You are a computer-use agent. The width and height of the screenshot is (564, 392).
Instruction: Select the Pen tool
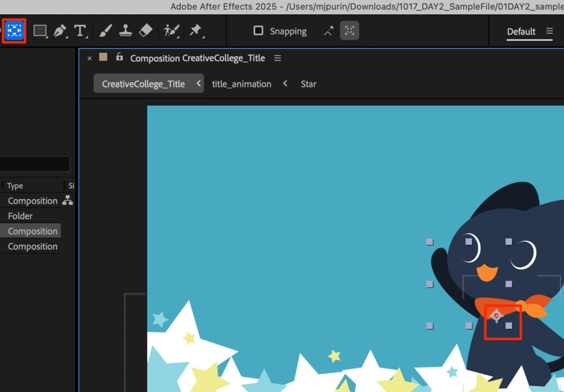(59, 31)
